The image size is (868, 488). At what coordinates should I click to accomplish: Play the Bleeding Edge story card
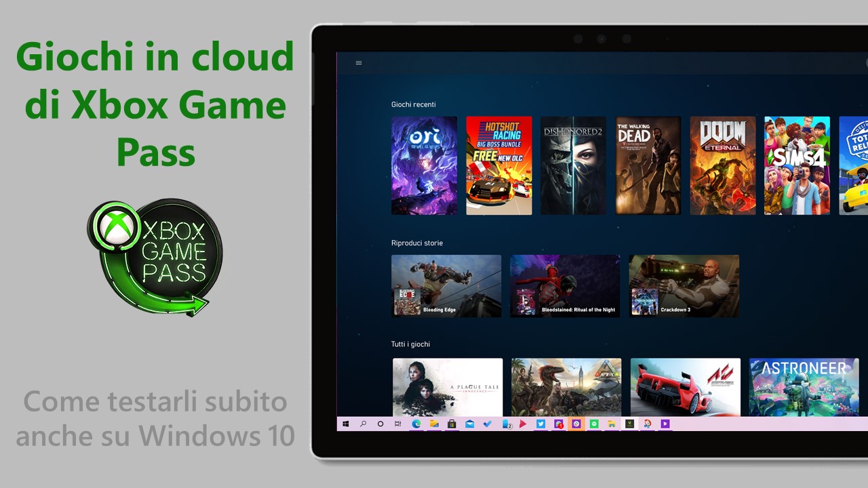(446, 286)
